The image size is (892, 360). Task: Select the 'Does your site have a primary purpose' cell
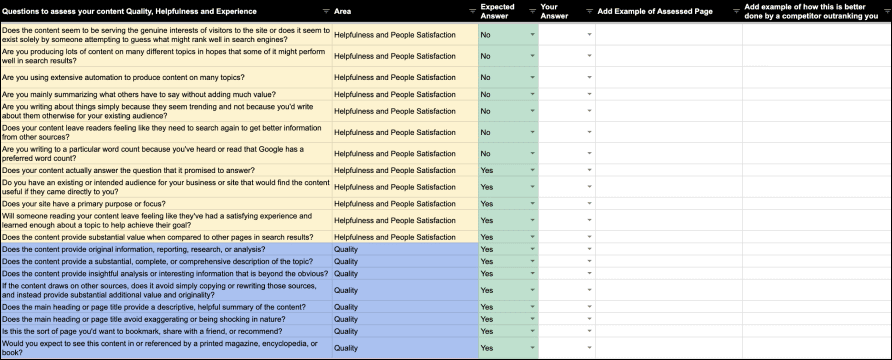(x=166, y=204)
